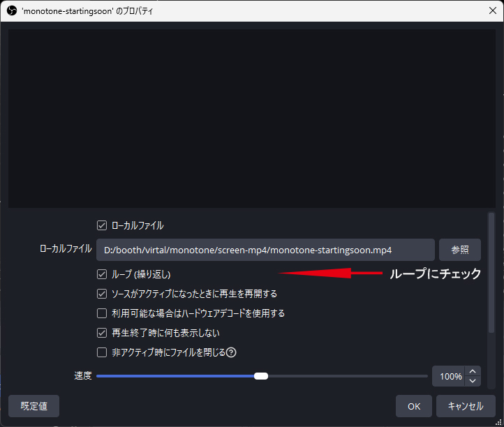Click the 参照 browse button
504x427 pixels.
(x=459, y=250)
